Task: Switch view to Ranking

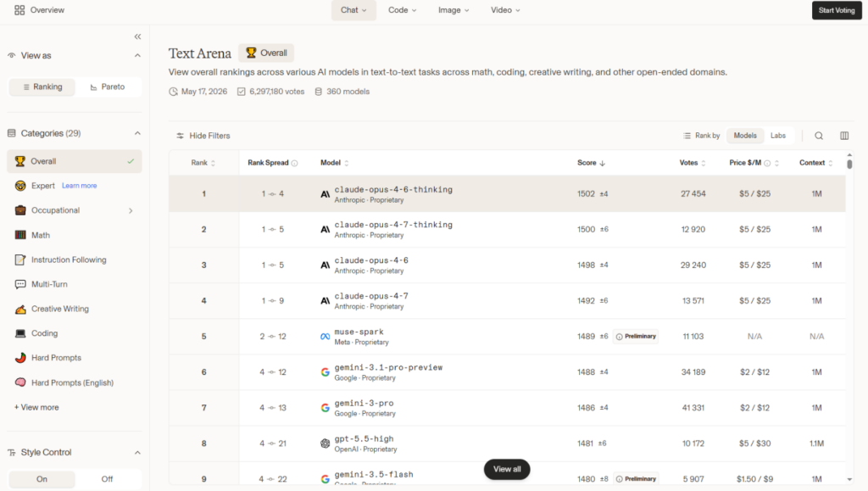Action: [42, 86]
